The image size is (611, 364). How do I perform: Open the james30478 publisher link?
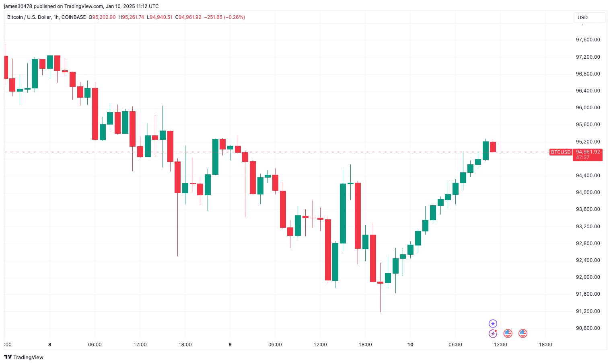pos(17,6)
